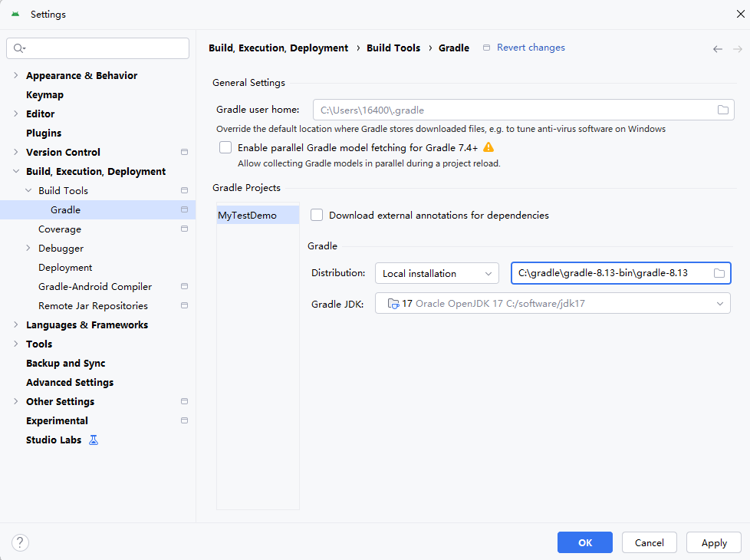Open the Gradle JDK dropdown

pos(552,304)
